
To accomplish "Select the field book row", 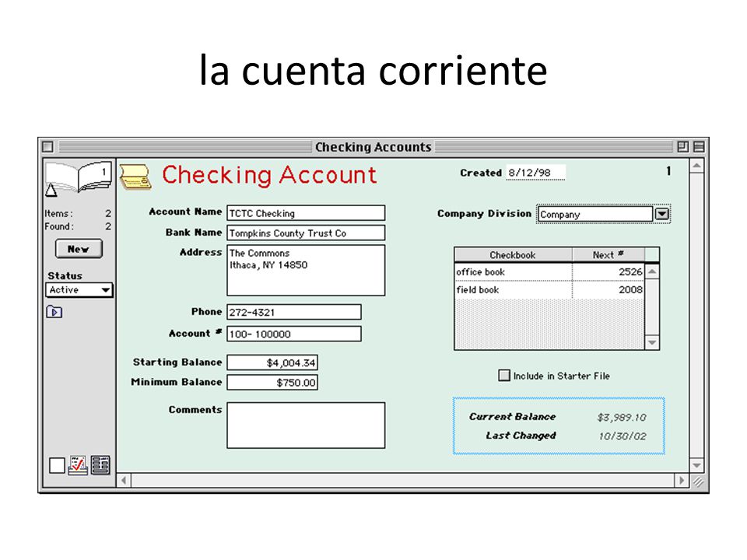I will [549, 289].
